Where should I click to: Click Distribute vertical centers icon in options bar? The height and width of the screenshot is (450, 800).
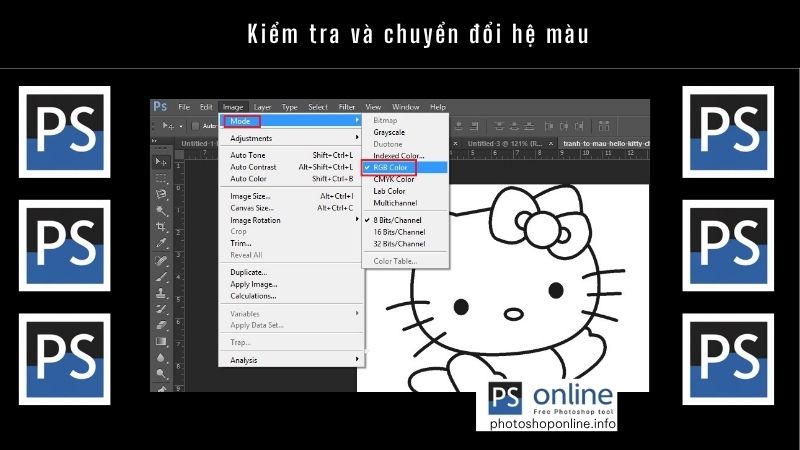(514, 126)
